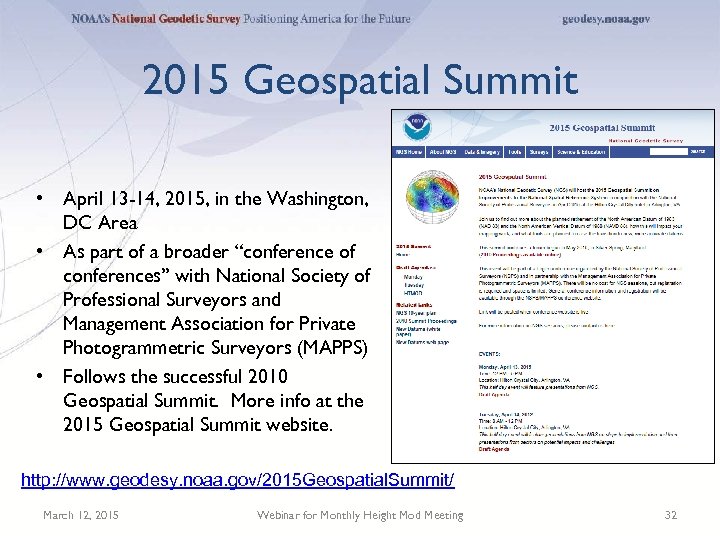Open New Datums web page link
Screen dimensions: 720x540
[422, 342]
